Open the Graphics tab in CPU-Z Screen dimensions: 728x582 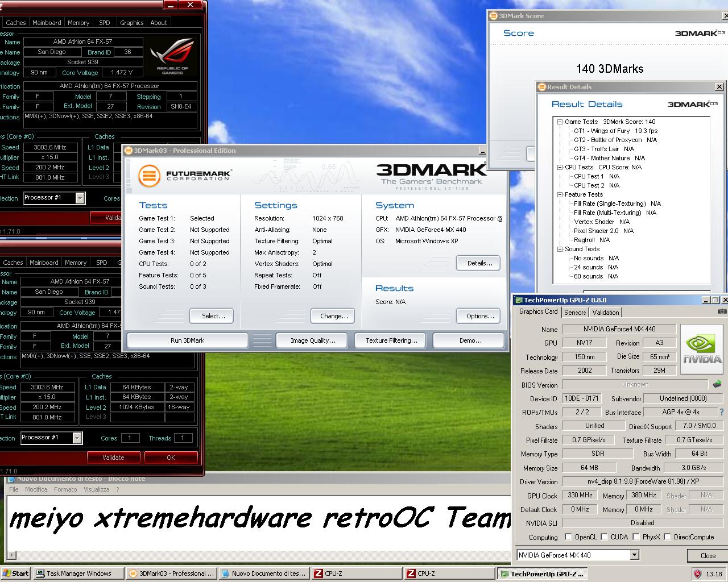pos(131,23)
